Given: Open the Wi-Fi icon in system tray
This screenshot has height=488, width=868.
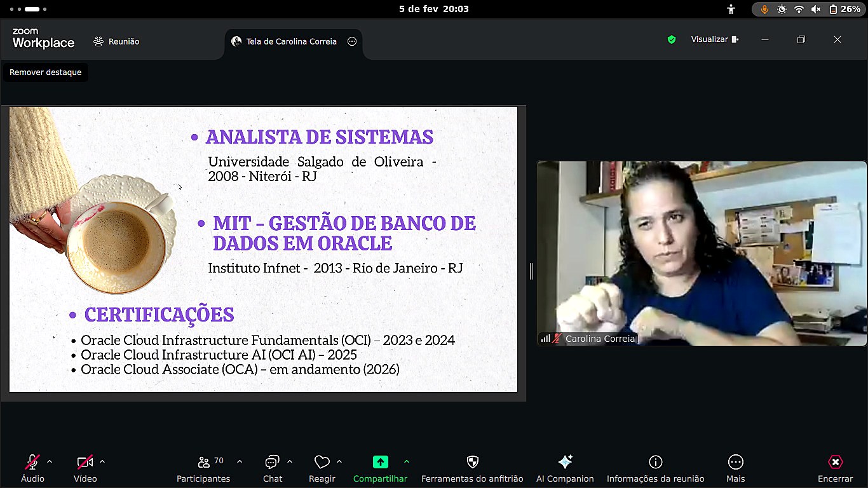Looking at the screenshot, I should tap(799, 9).
